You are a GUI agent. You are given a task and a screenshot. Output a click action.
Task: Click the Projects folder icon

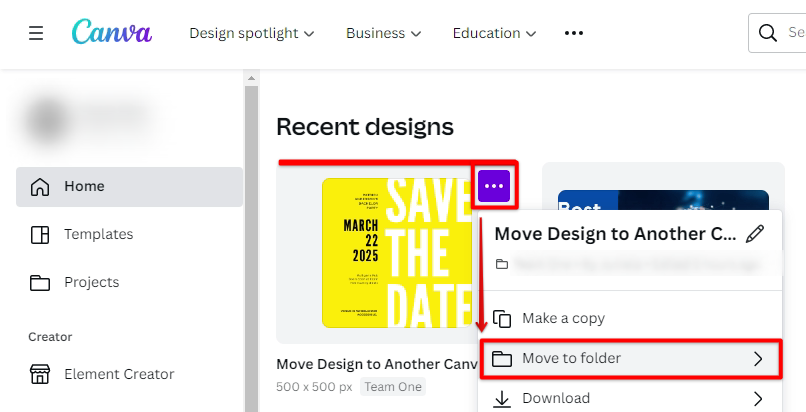[40, 282]
